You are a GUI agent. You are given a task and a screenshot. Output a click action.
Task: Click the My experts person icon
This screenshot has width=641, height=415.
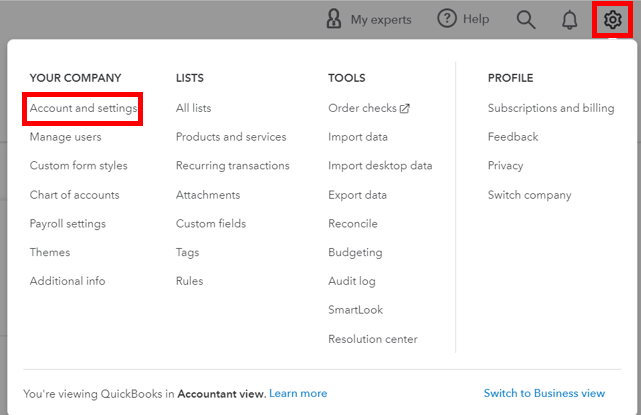(x=334, y=20)
